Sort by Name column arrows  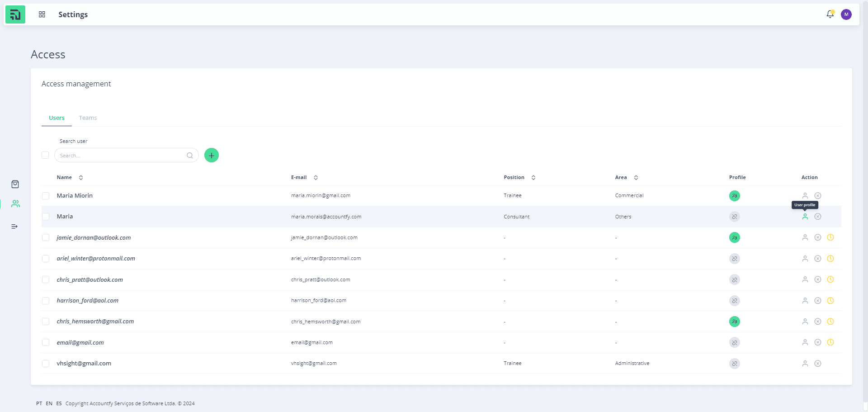[x=81, y=178]
